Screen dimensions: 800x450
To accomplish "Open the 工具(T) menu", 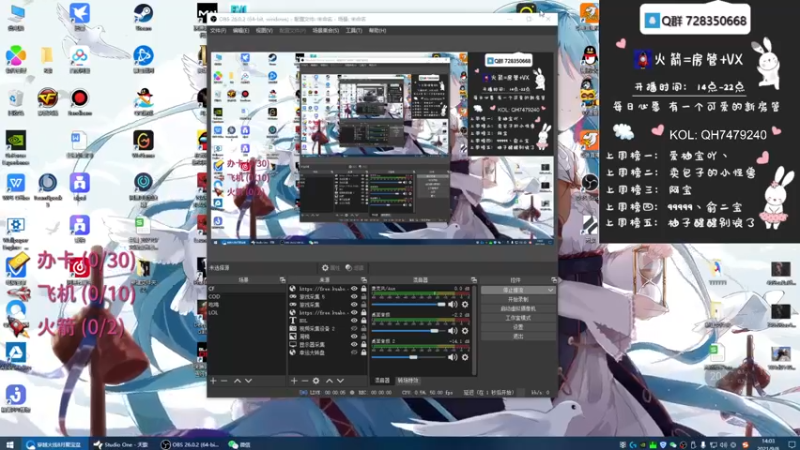I will [x=354, y=31].
